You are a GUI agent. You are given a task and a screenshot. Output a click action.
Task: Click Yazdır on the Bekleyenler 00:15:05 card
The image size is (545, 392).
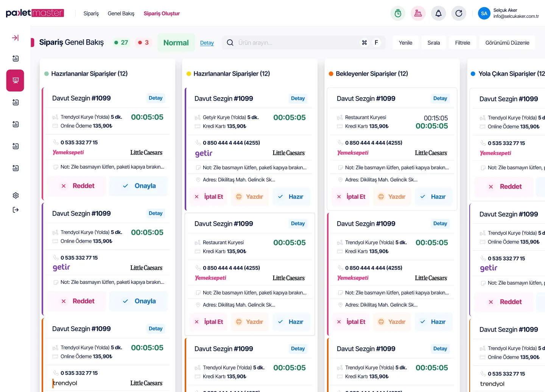(392, 197)
